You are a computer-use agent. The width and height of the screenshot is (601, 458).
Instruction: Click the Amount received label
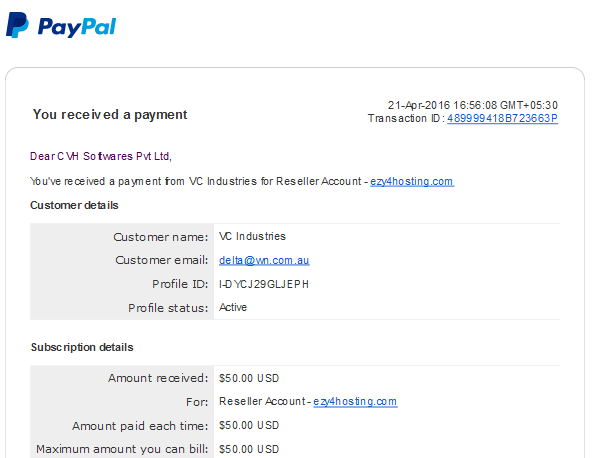[158, 378]
